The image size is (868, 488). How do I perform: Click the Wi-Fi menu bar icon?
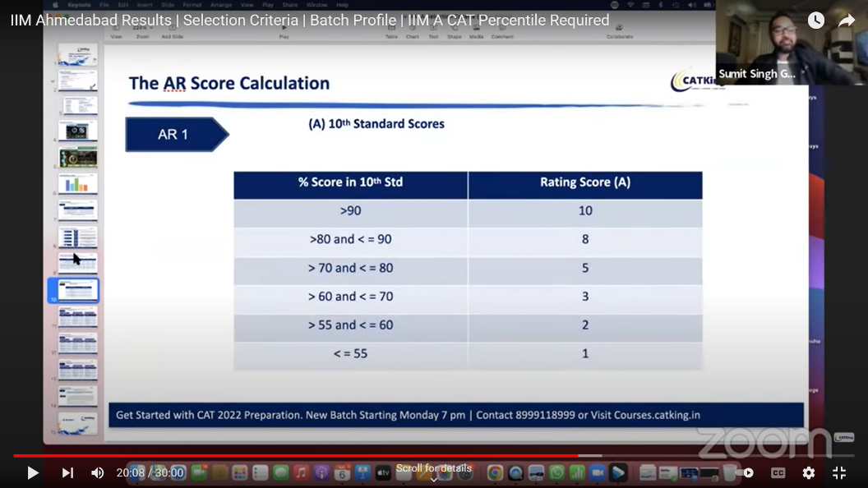tap(630, 5)
